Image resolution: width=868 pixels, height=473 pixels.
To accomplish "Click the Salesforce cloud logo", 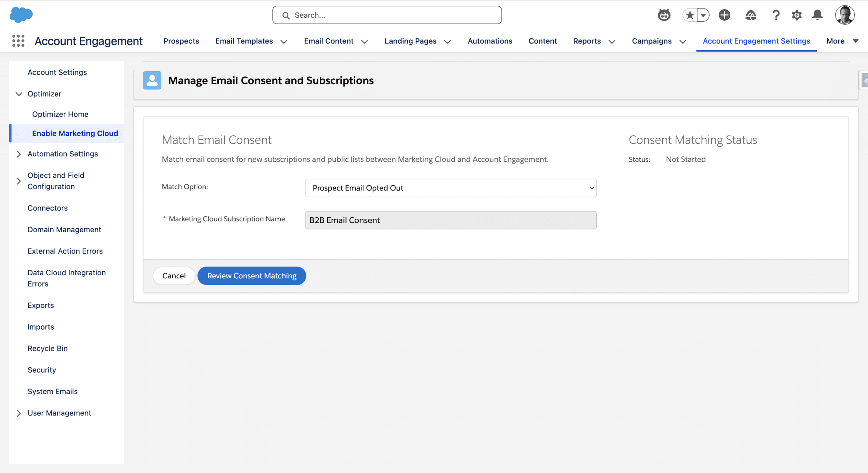I will pos(21,15).
